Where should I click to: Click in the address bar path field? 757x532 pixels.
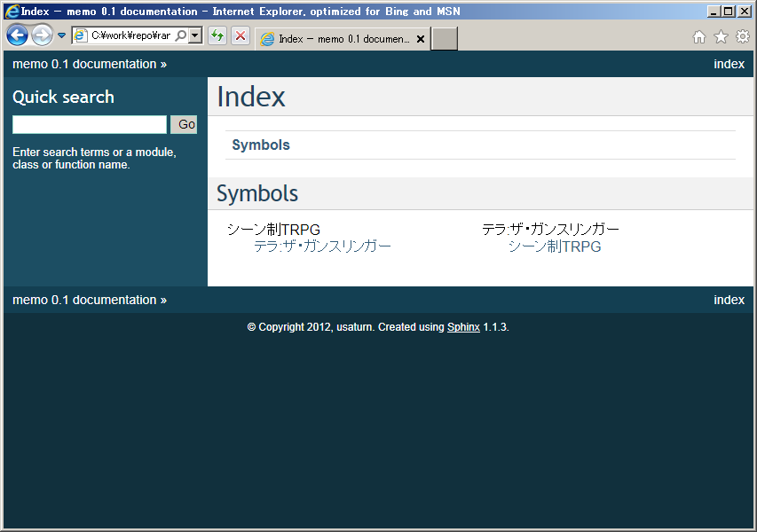click(x=130, y=35)
